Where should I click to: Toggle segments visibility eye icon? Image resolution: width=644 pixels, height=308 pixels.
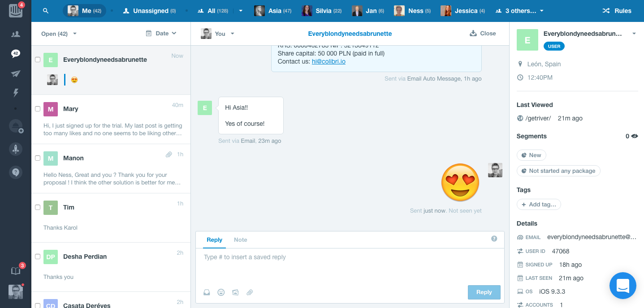point(635,136)
